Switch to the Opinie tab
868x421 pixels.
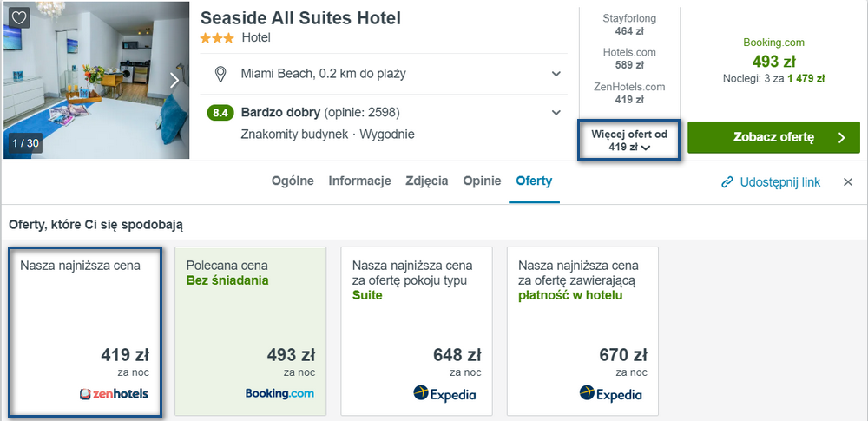(x=482, y=181)
